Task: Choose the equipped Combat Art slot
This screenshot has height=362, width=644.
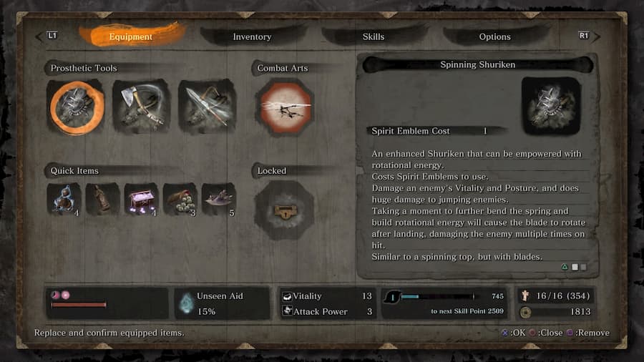Action: point(285,107)
